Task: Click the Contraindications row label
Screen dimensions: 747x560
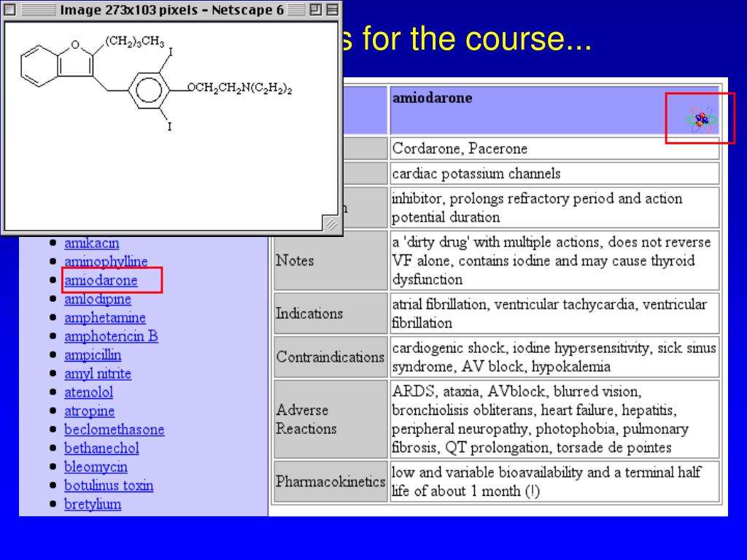Action: (330, 357)
